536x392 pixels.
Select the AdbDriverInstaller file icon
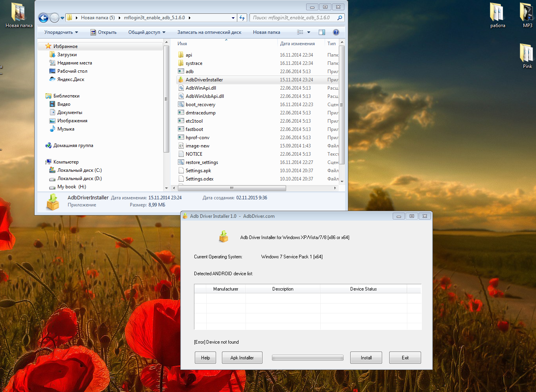point(181,80)
